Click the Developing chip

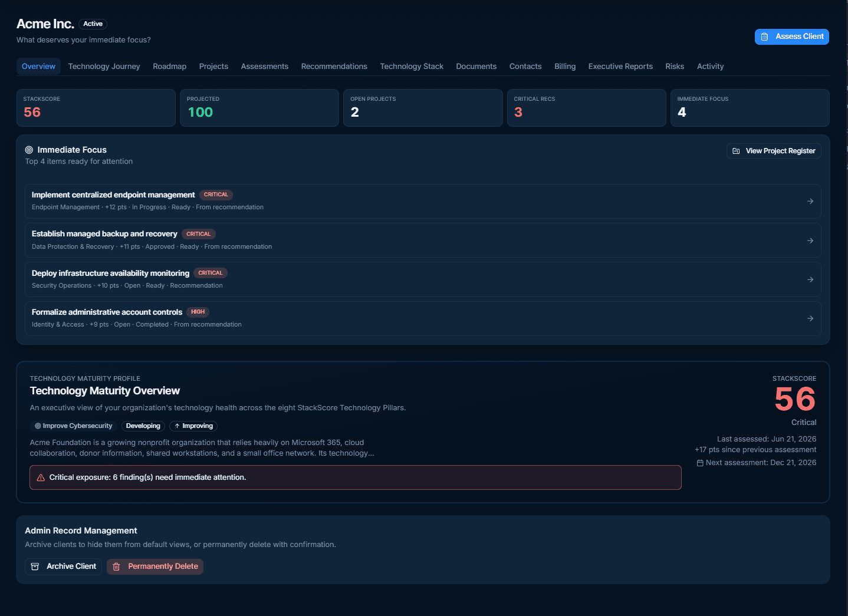click(143, 426)
